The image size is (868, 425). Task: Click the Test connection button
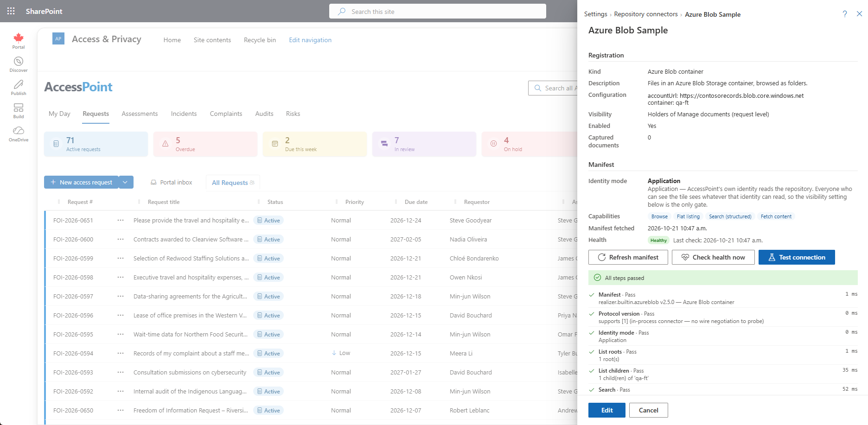797,257
